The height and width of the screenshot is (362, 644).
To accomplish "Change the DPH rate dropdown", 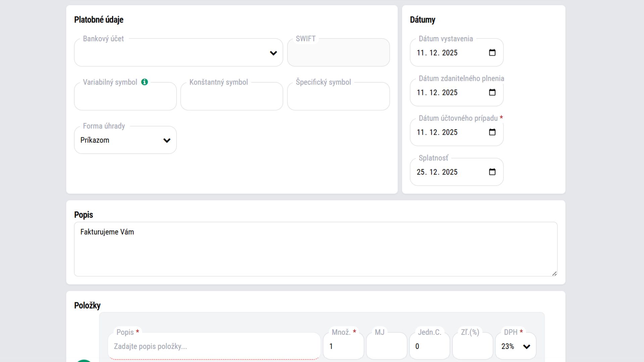I will click(x=516, y=346).
